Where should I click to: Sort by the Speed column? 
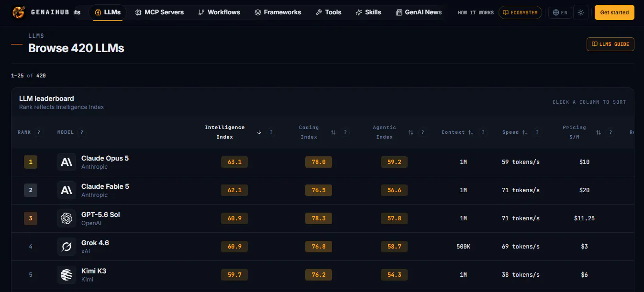tap(515, 132)
